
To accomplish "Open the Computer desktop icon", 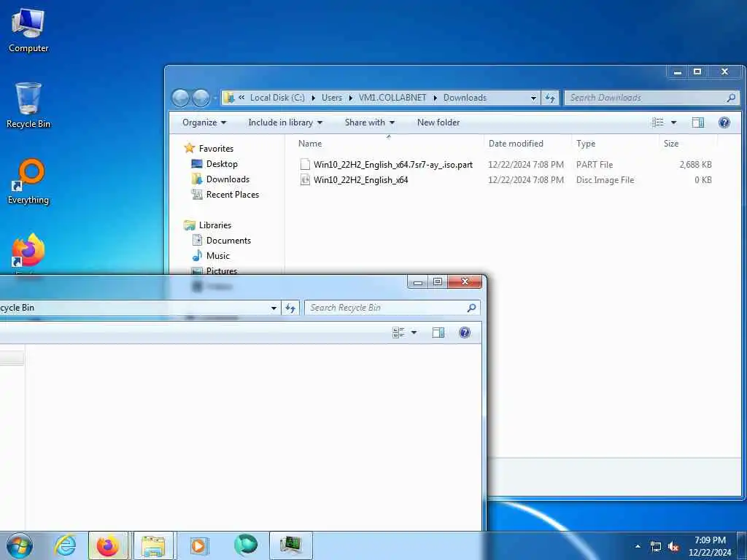I will (x=28, y=31).
